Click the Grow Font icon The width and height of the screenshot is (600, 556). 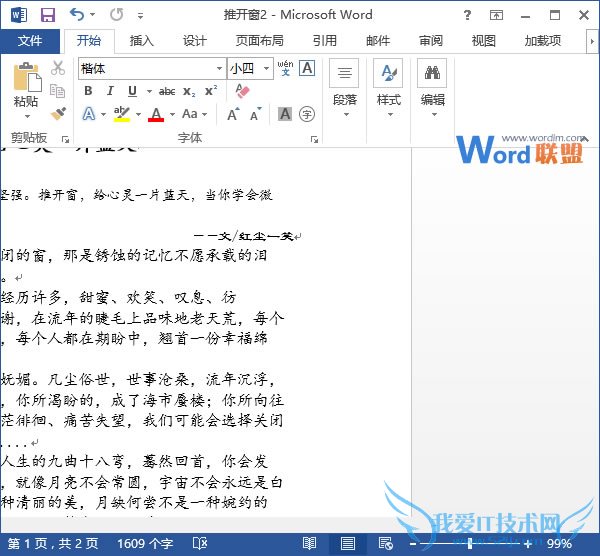pyautogui.click(x=233, y=115)
